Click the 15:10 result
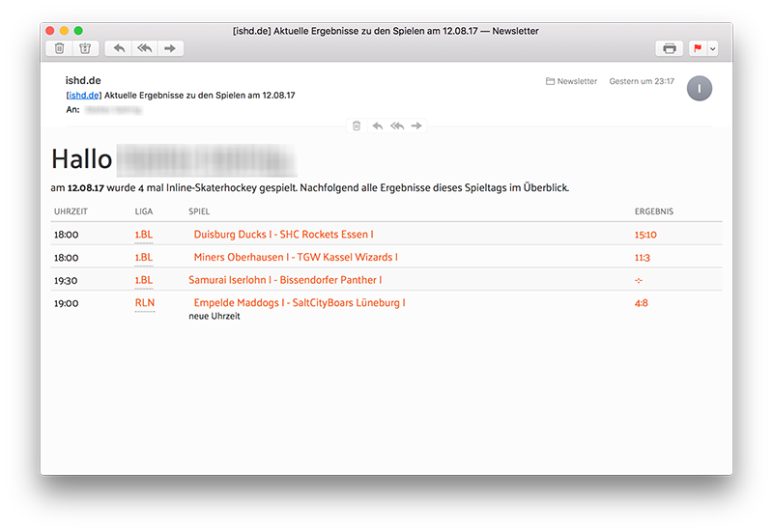 (645, 235)
